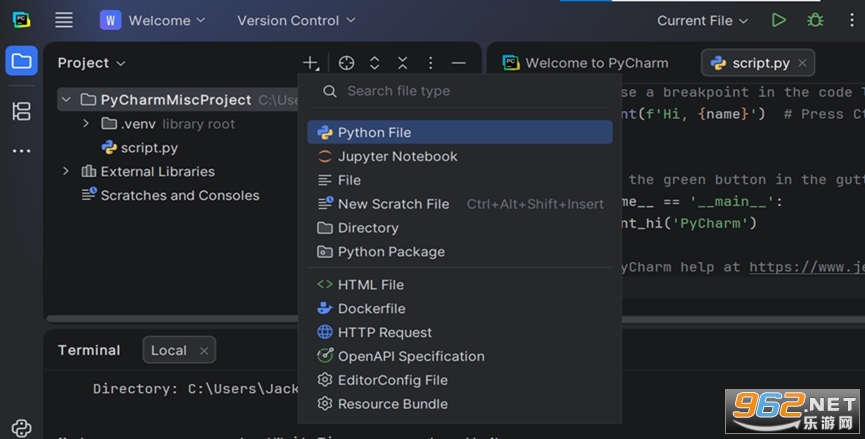Viewport: 865px width, 439px height.
Task: Click the Directory path line in terminal
Action: [196, 388]
